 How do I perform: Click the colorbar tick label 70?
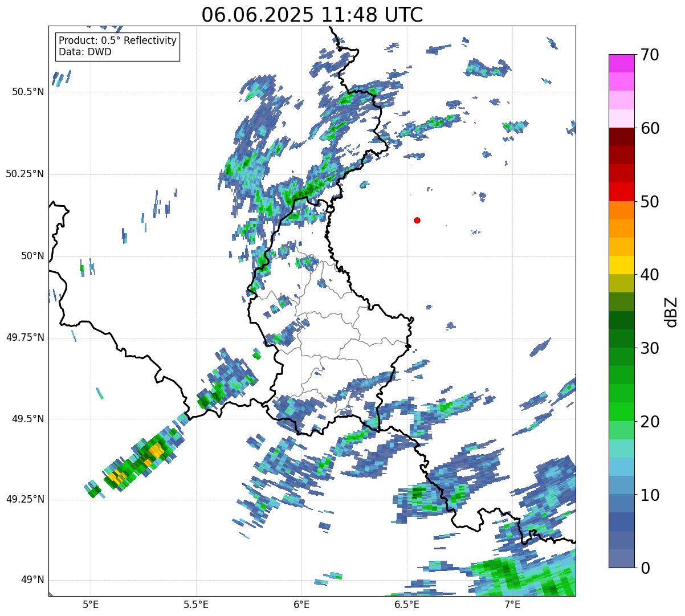pos(650,55)
